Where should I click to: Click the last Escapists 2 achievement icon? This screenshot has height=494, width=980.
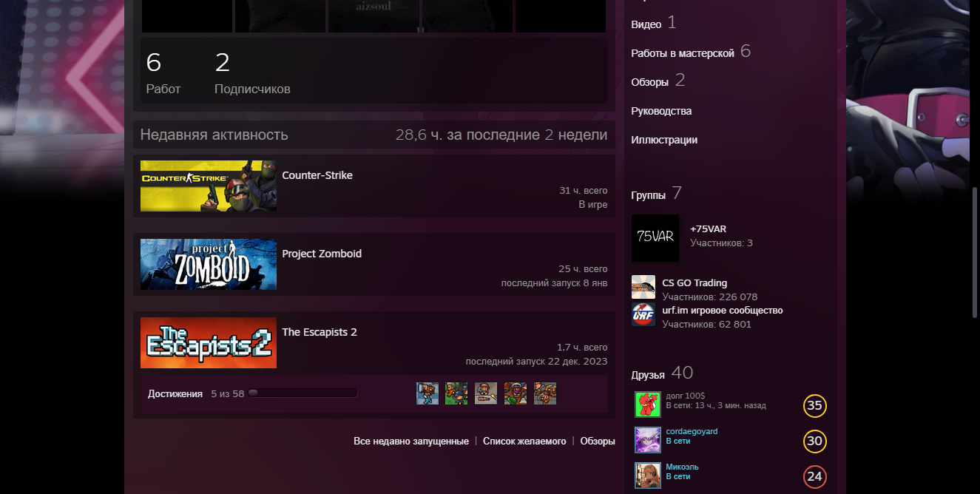[545, 393]
